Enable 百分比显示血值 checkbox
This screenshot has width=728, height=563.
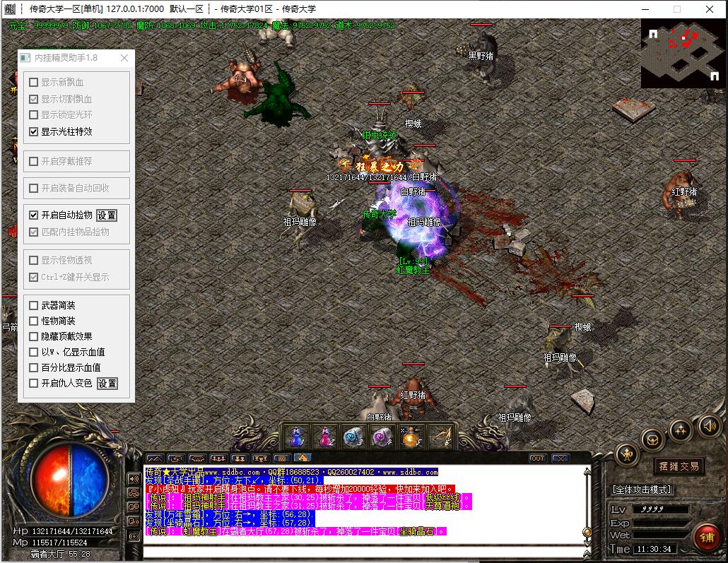click(x=33, y=367)
